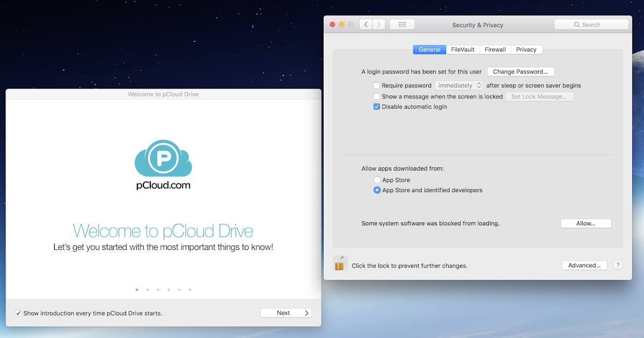Open Advanced security settings
644x338 pixels.
584,265
